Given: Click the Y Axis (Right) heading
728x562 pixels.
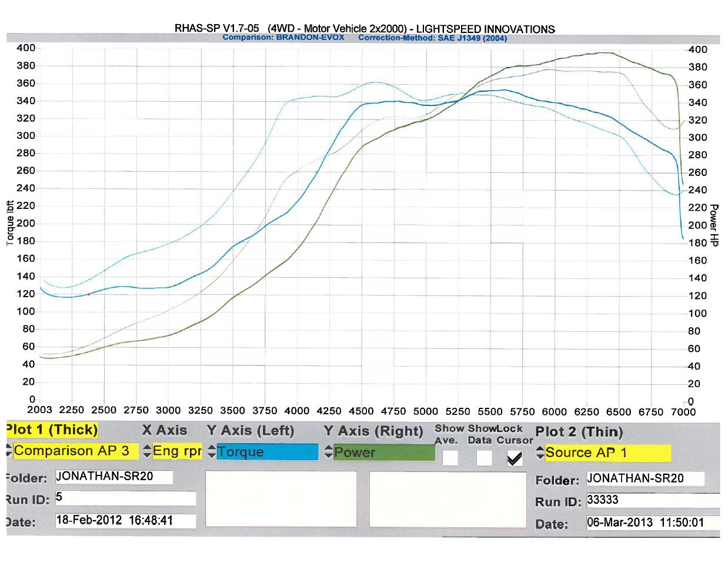Looking at the screenshot, I should click(x=373, y=431).
